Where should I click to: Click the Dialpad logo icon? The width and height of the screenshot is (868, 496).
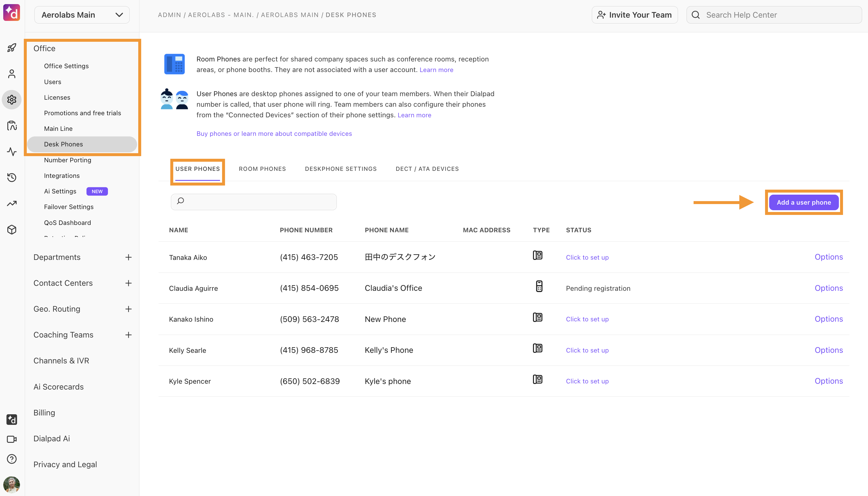click(x=11, y=13)
